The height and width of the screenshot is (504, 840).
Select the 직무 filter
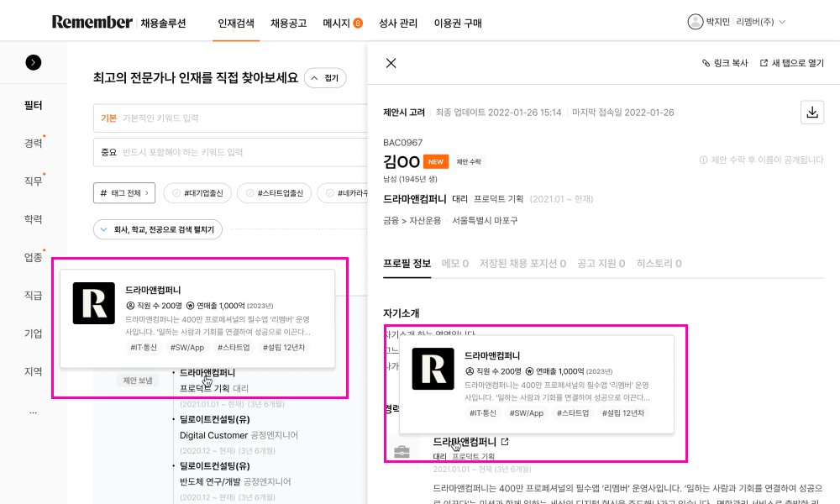tap(34, 181)
